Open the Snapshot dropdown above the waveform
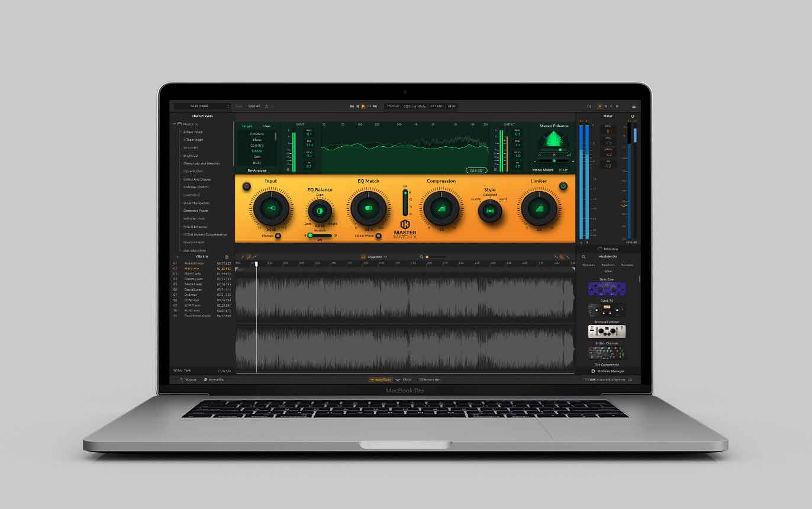 [375, 257]
